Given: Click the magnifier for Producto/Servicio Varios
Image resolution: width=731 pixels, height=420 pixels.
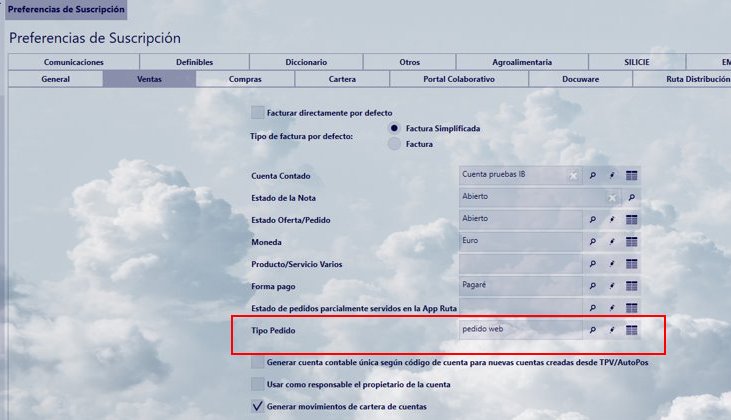Looking at the screenshot, I should pos(592,264).
